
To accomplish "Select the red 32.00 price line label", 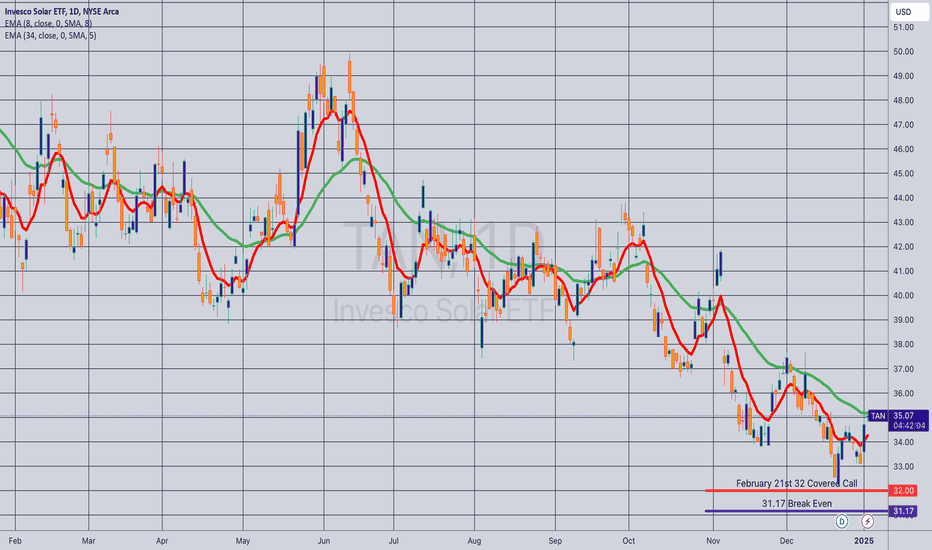I will click(x=903, y=491).
